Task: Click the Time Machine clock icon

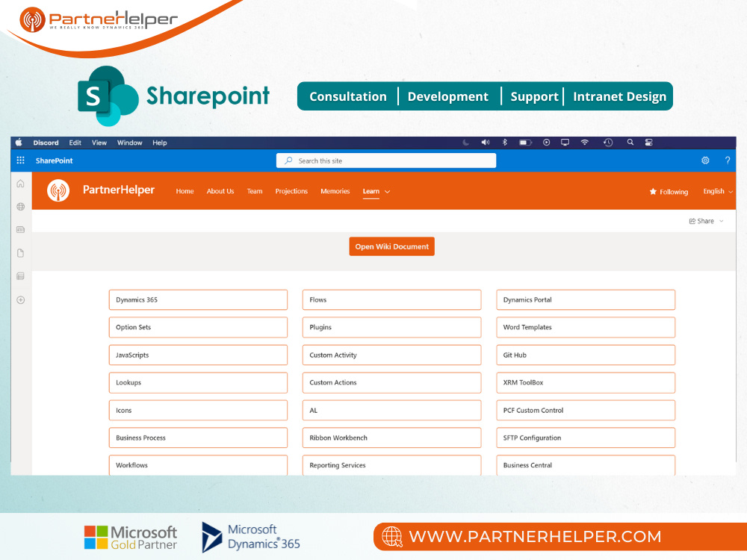Action: click(x=608, y=143)
